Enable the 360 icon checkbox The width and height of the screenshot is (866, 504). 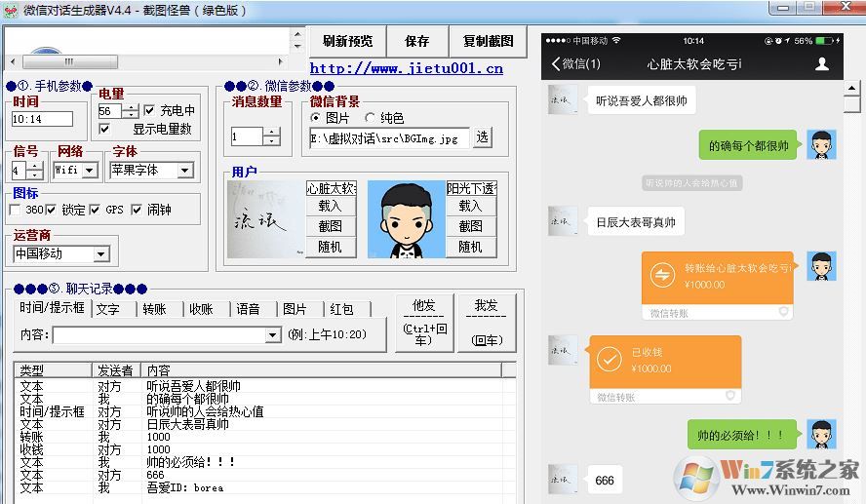point(15,210)
